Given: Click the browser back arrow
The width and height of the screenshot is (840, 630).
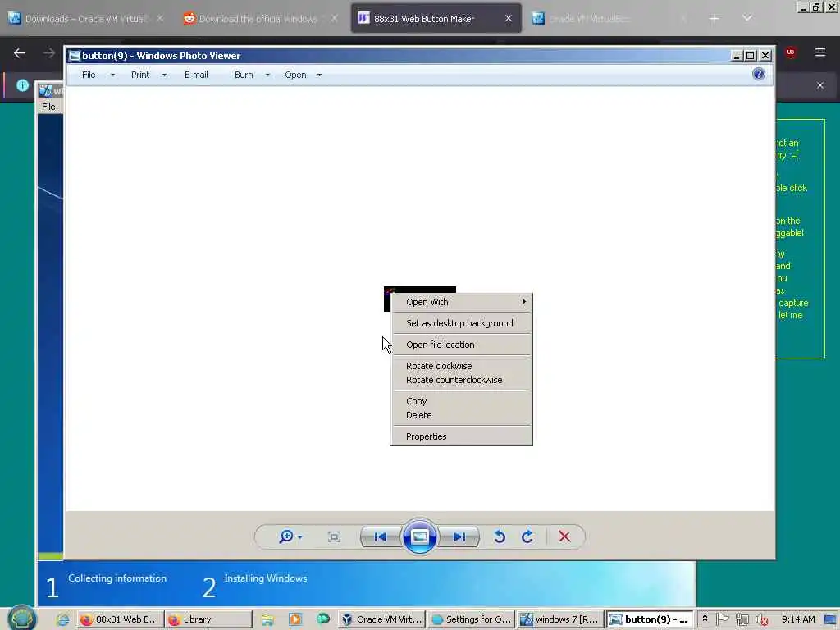Looking at the screenshot, I should [x=20, y=52].
